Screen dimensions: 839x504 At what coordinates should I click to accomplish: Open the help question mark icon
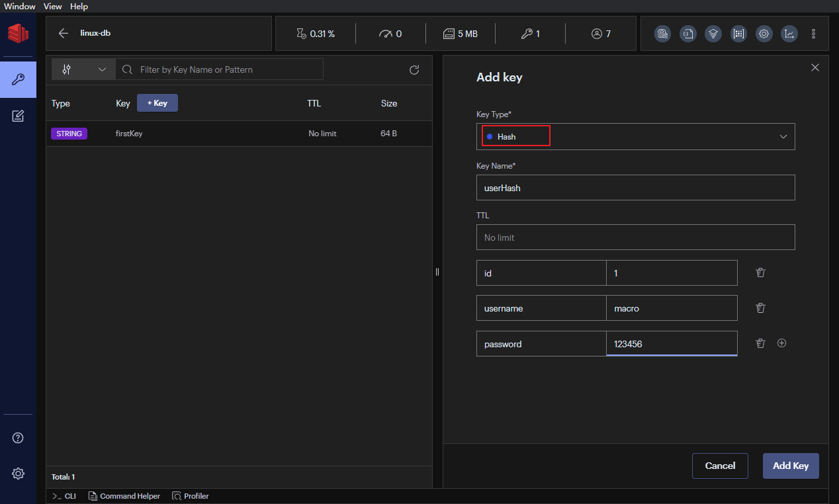pyautogui.click(x=18, y=438)
